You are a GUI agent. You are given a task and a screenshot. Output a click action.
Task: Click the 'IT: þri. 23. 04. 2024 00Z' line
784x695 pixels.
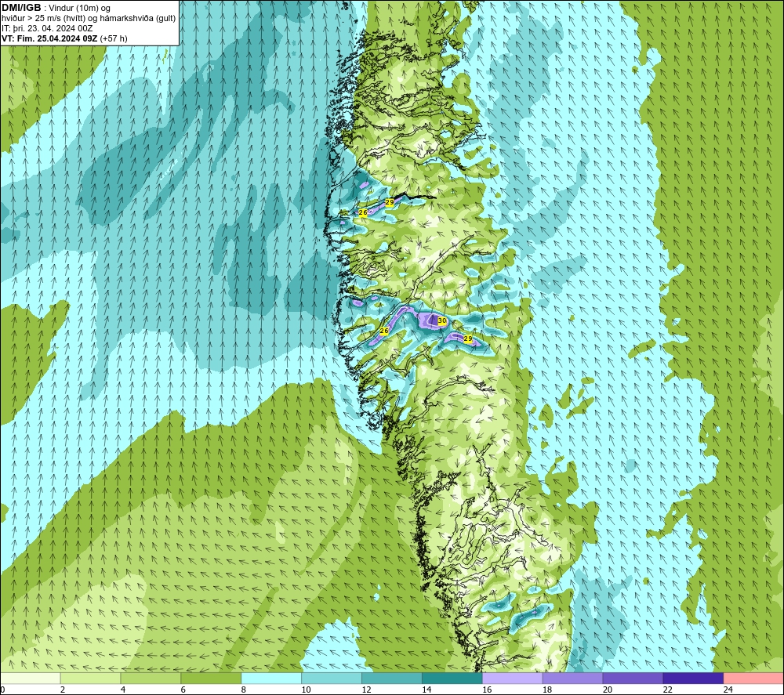(47, 28)
